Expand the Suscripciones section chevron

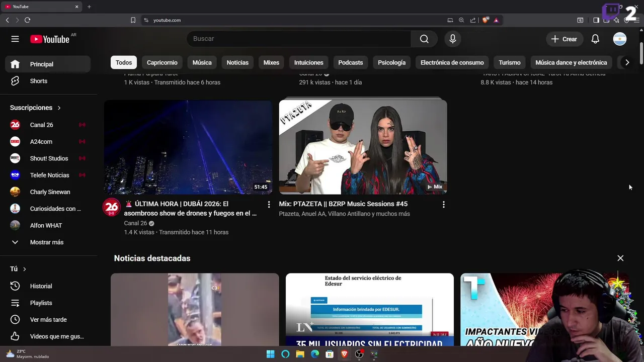coord(59,108)
